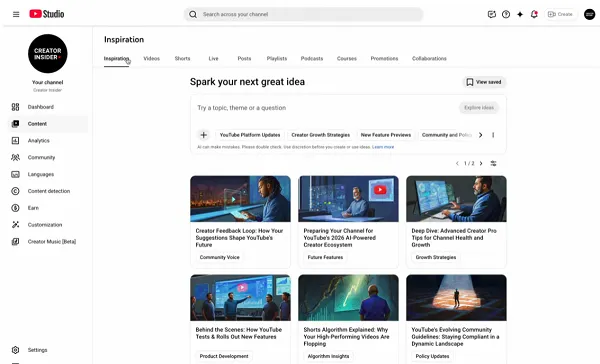
Task: Open the hamburger navigation menu
Action: [16, 14]
